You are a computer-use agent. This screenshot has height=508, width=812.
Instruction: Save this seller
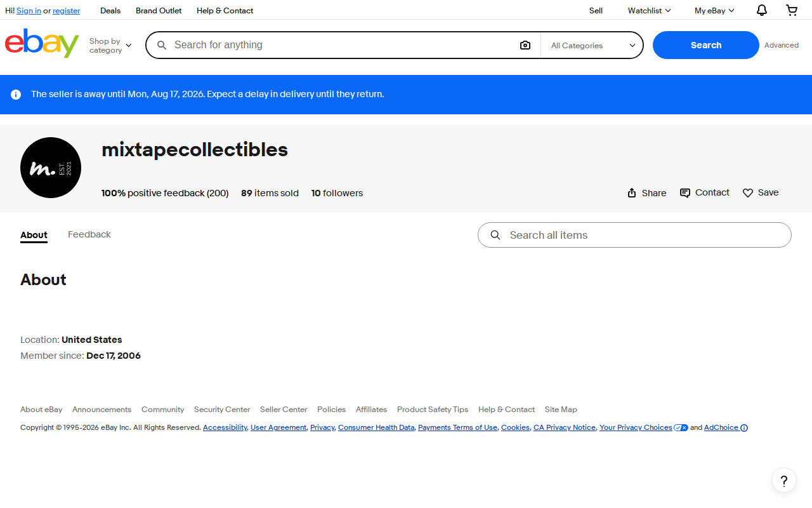coord(761,193)
